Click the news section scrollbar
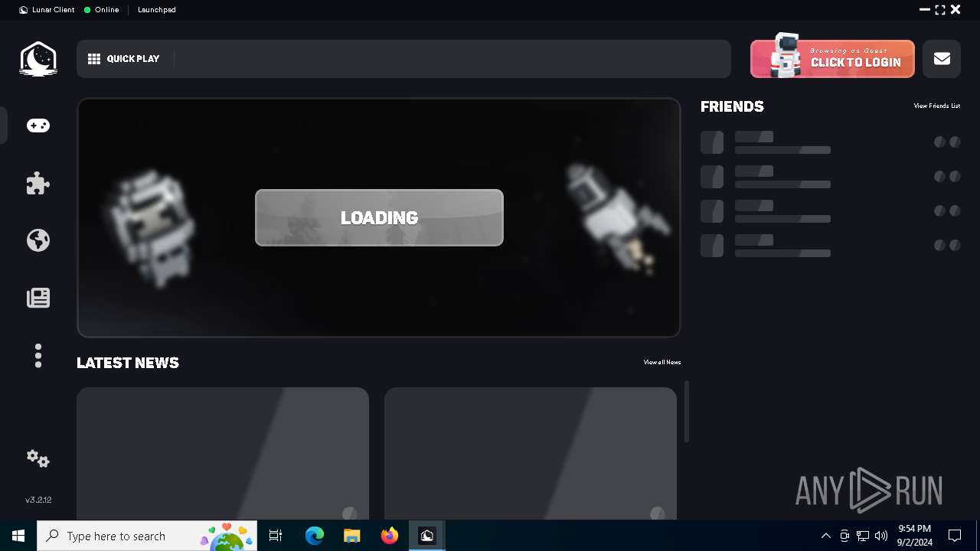980x551 pixels. coord(687,411)
